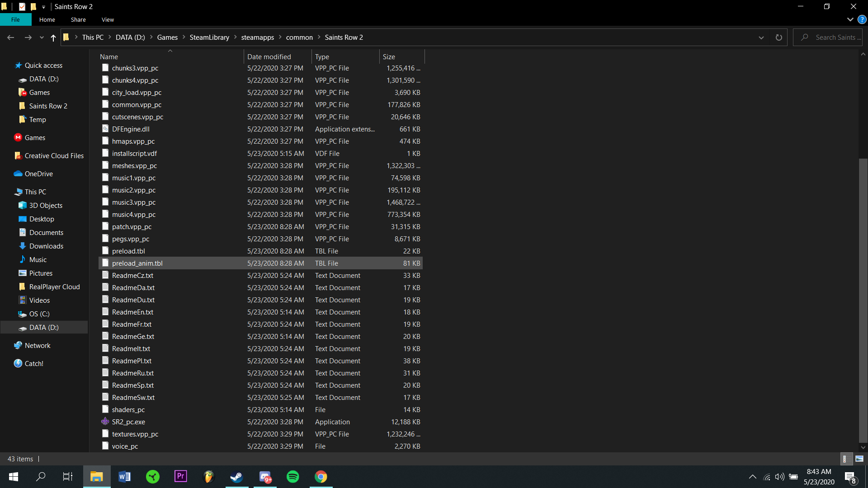Screen dimensions: 868x488
Task: Open pinned Saints Row 2 folder in sidebar
Action: (x=48, y=106)
